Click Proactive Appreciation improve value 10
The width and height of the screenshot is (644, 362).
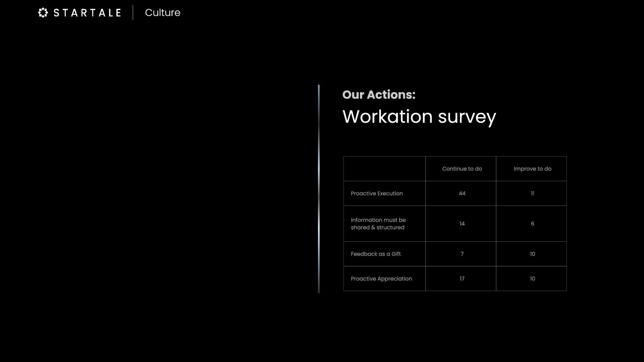pos(532,279)
